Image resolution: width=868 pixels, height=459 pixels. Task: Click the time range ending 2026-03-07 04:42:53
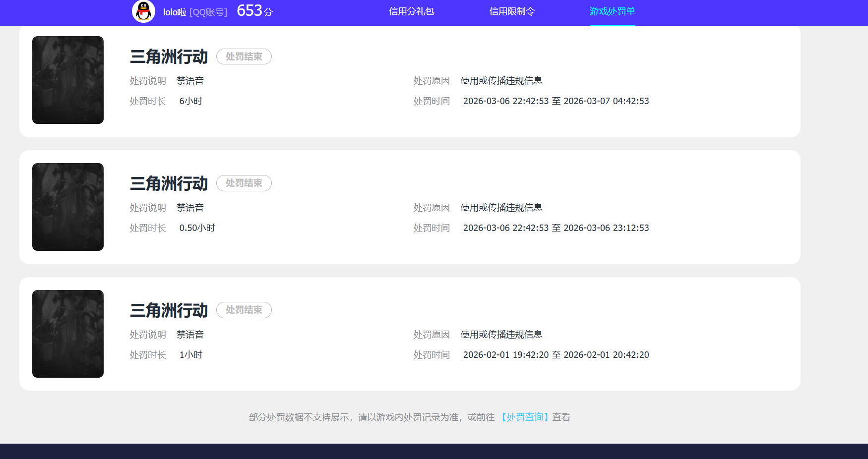tap(556, 101)
